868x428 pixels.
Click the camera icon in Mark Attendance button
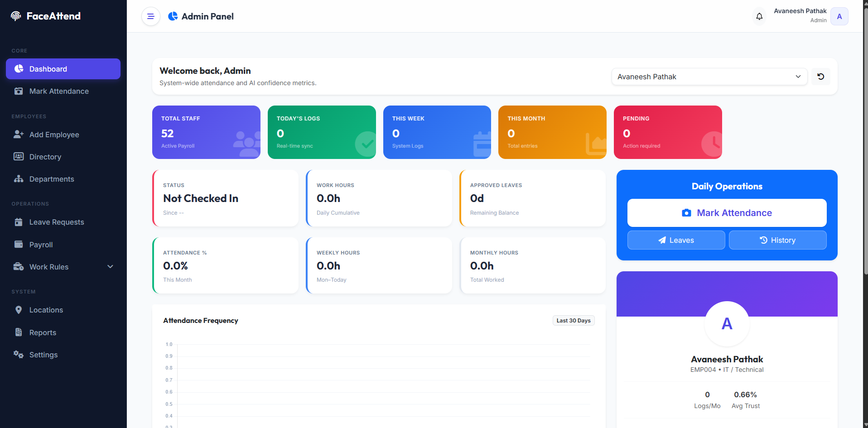click(x=687, y=213)
